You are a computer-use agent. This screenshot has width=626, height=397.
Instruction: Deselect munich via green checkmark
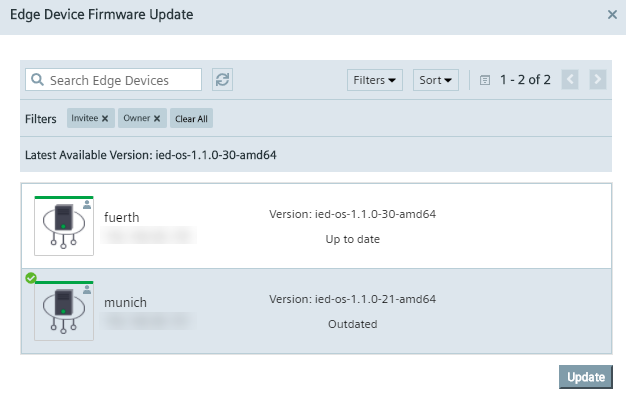31,278
